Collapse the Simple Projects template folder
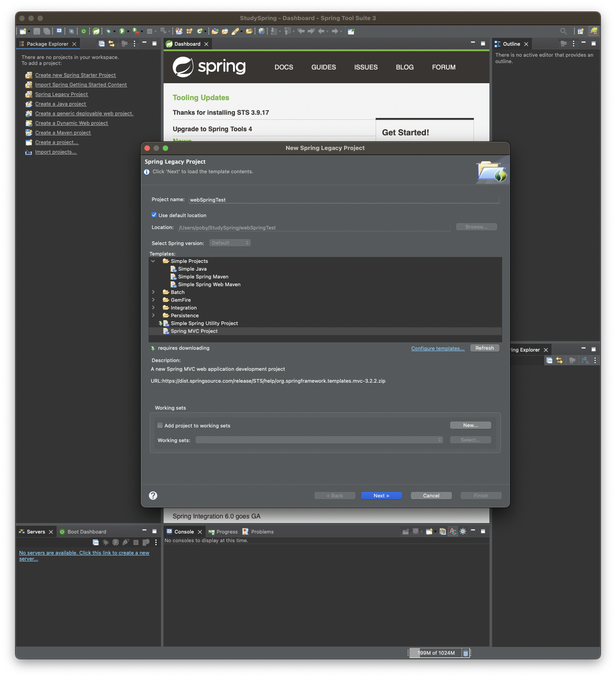Screen dimensions: 616x678 [x=153, y=261]
